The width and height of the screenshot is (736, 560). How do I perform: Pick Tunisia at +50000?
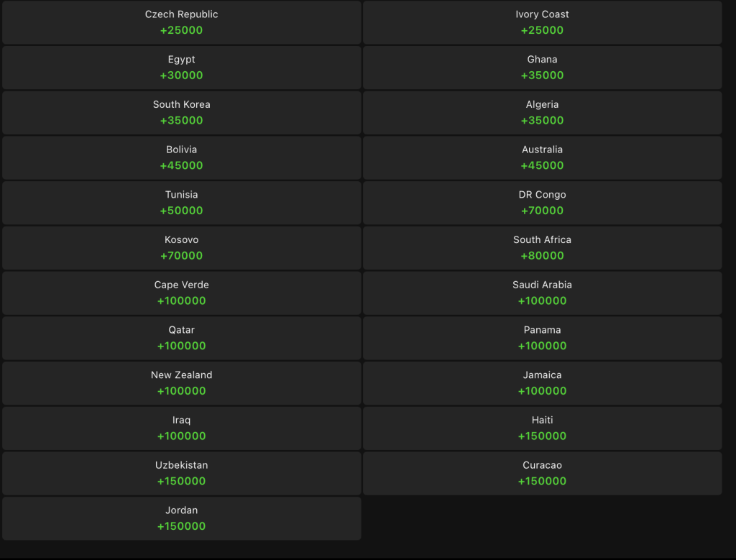coord(182,203)
